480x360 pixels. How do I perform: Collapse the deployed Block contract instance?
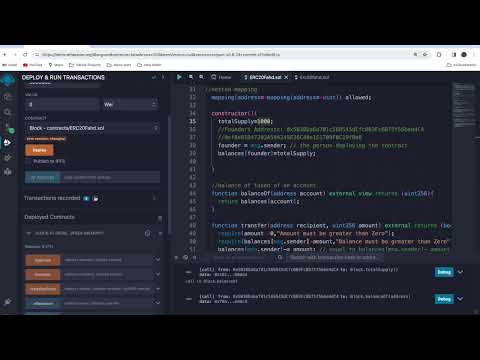[x=29, y=233]
